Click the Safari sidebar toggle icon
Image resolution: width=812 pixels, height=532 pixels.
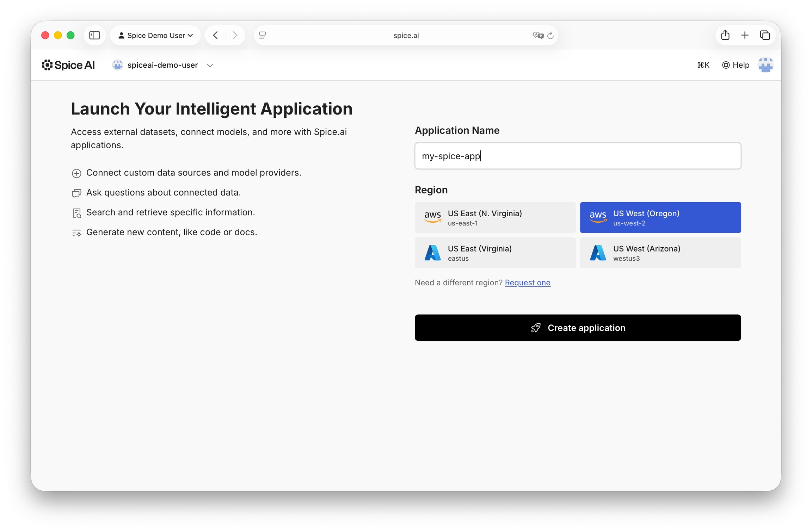point(94,35)
